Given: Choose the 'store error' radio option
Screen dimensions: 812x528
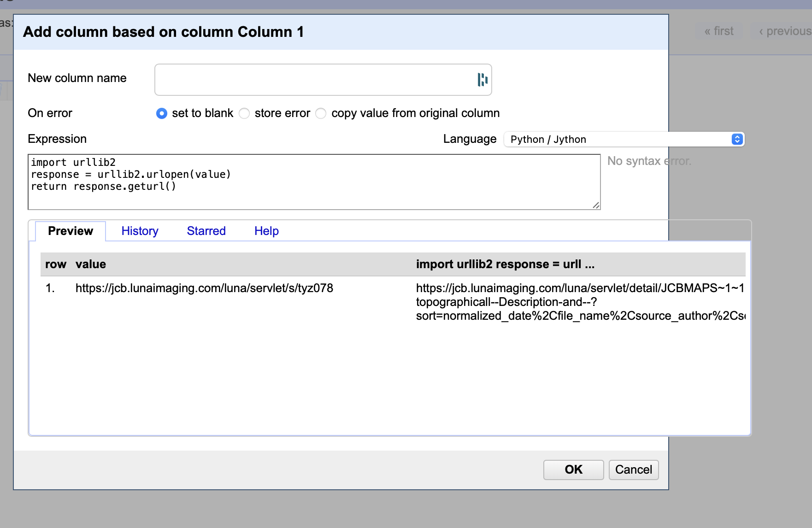Looking at the screenshot, I should [244, 113].
